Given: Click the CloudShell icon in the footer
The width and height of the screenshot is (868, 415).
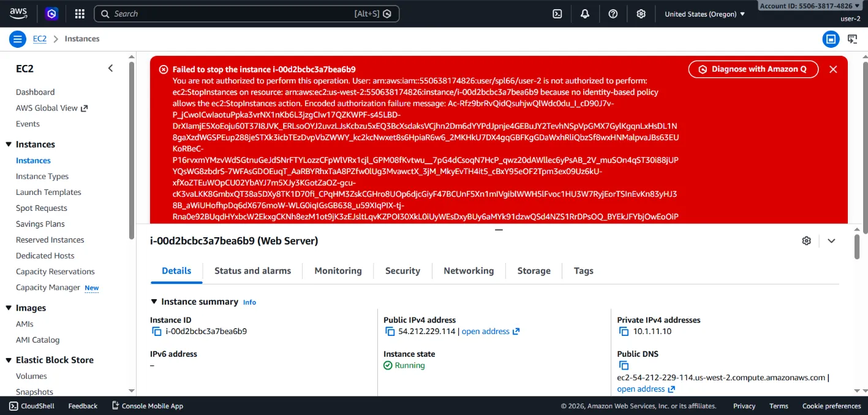Looking at the screenshot, I should [13, 406].
